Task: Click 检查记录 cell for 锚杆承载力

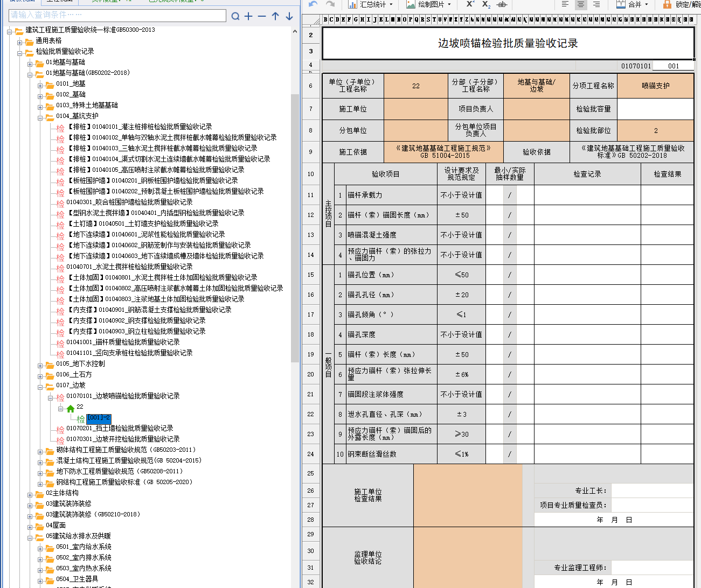Action: pyautogui.click(x=587, y=195)
